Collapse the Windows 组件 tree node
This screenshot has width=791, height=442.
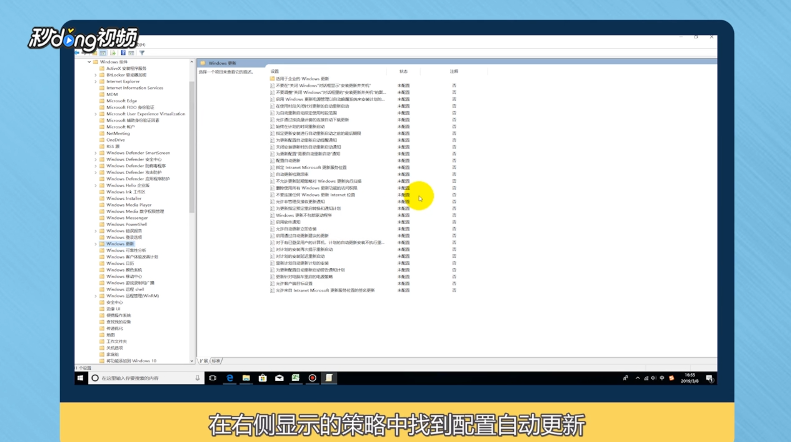(x=89, y=62)
